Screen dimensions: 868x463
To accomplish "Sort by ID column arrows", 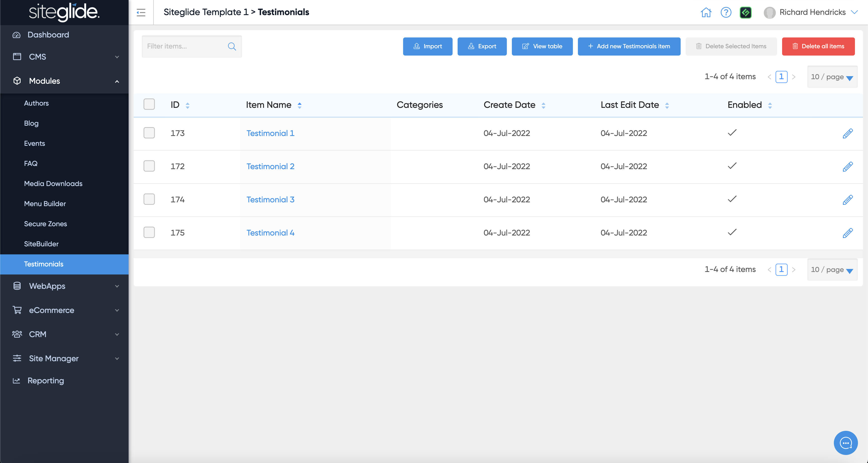I will point(188,105).
